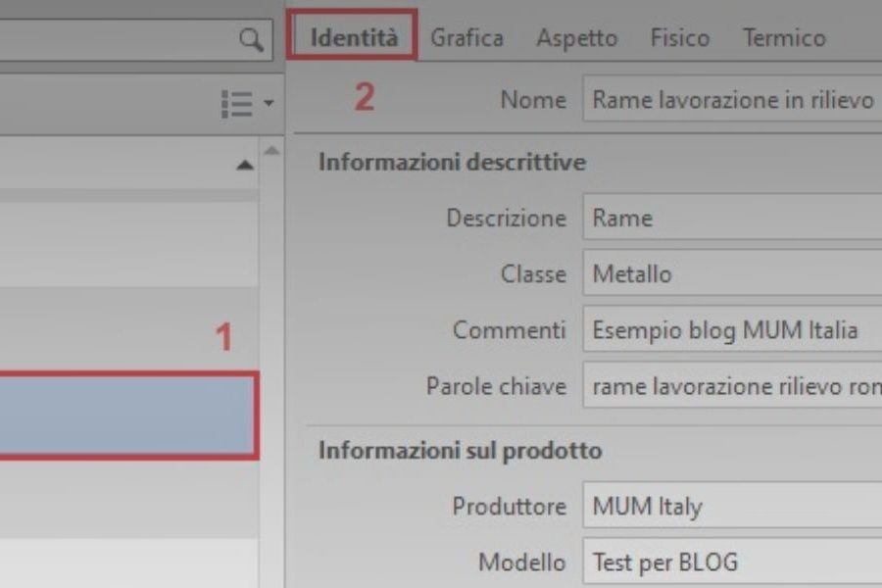
Task: Select the highlighted material in the browser list
Action: tap(127, 416)
